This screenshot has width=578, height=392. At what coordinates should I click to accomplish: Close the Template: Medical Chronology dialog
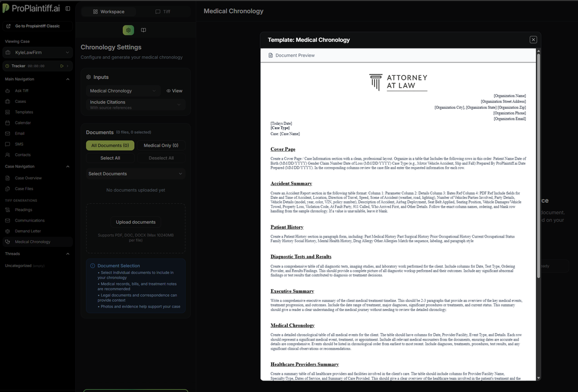pyautogui.click(x=533, y=40)
